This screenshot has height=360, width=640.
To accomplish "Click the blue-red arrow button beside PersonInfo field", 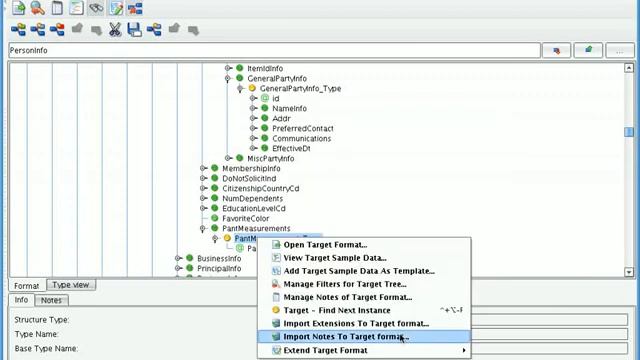I will [556, 51].
